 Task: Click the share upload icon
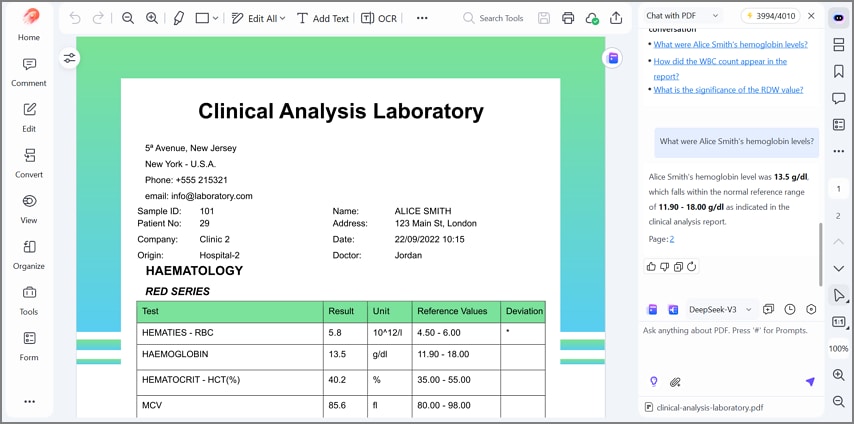616,18
